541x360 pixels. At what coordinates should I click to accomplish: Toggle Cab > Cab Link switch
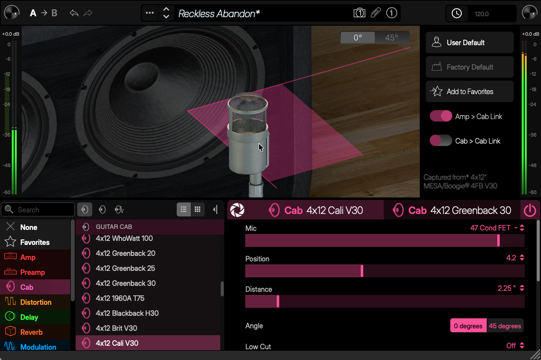[x=441, y=140]
